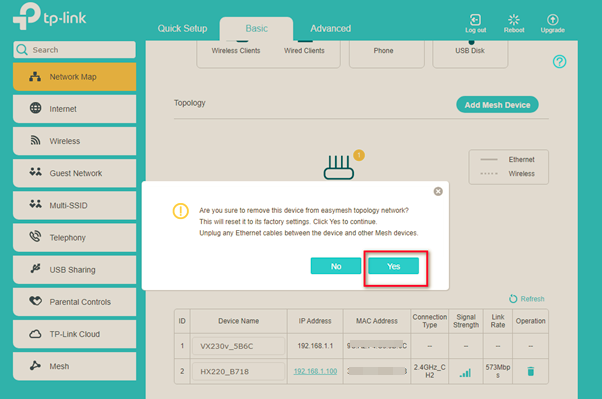Screen dimensions: 602x399
Task: Open the USB Sharing sidebar section
Action: pyautogui.click(x=74, y=270)
